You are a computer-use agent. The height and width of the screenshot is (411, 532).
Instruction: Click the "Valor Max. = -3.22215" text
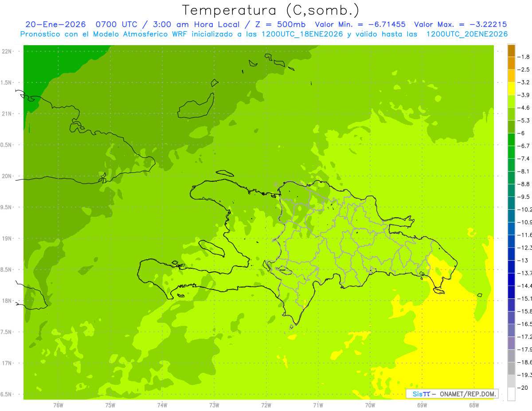coord(460,25)
